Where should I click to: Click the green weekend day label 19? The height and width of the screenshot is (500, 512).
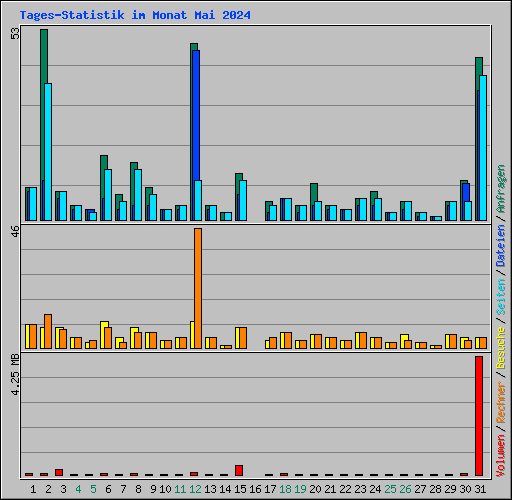(x=300, y=489)
